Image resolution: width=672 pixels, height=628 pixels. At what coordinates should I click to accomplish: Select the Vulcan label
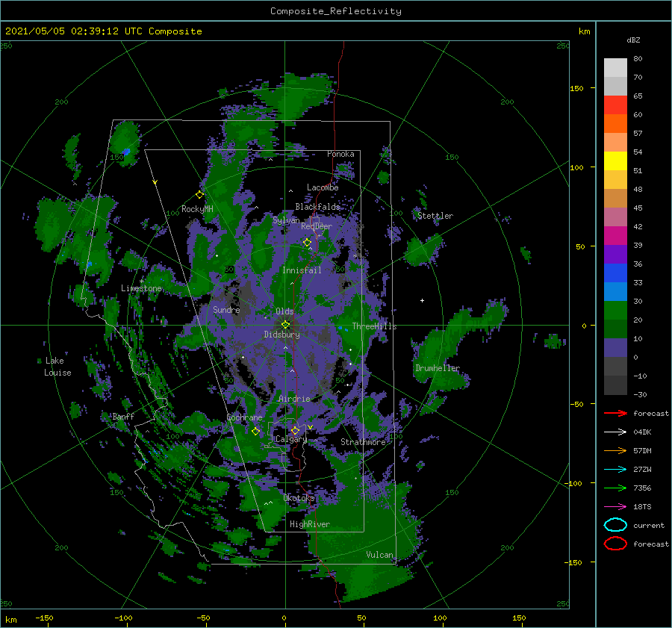pyautogui.click(x=379, y=555)
